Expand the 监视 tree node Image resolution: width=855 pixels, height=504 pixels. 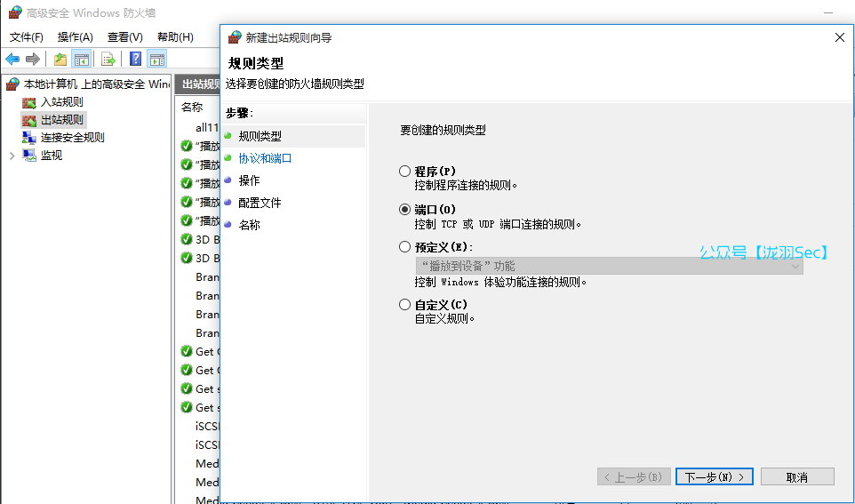[x=12, y=155]
